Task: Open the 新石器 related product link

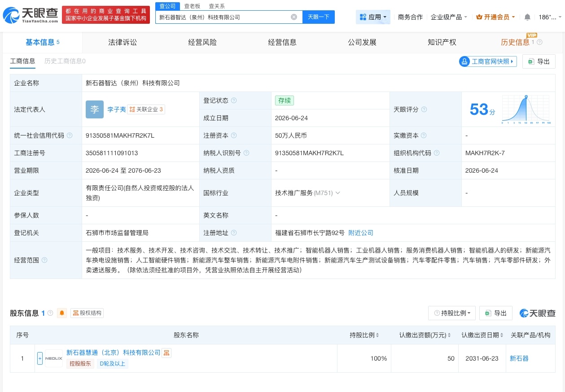Action: [x=519, y=358]
